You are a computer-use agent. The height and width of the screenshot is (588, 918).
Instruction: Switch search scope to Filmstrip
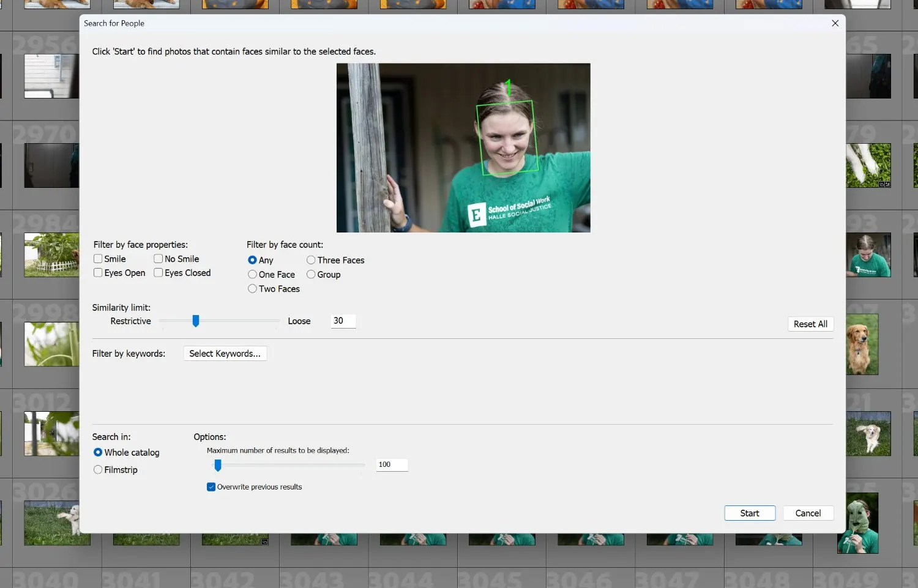tap(98, 469)
